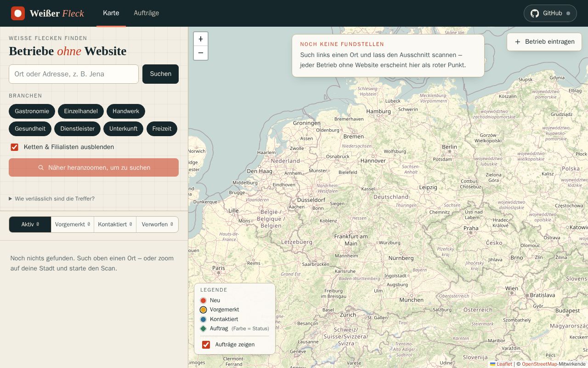Viewport: 588px width, 368px height.
Task: Click the plus icon in Betrieb eintragen
Action: coord(518,41)
